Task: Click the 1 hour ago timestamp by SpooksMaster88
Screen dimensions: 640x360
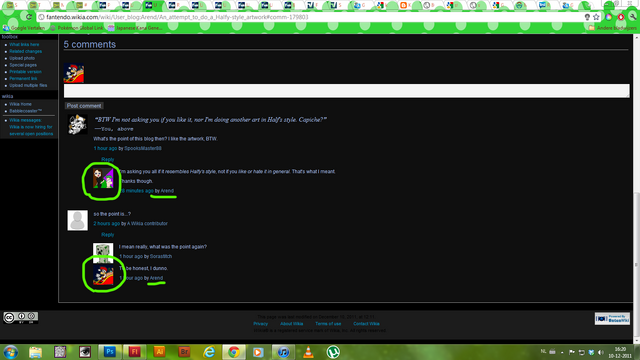Action: click(105, 149)
